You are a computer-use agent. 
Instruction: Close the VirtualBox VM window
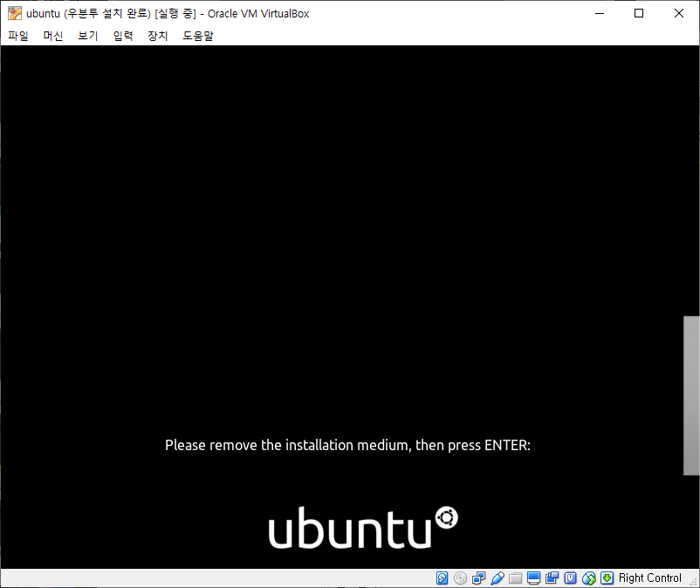coord(678,13)
